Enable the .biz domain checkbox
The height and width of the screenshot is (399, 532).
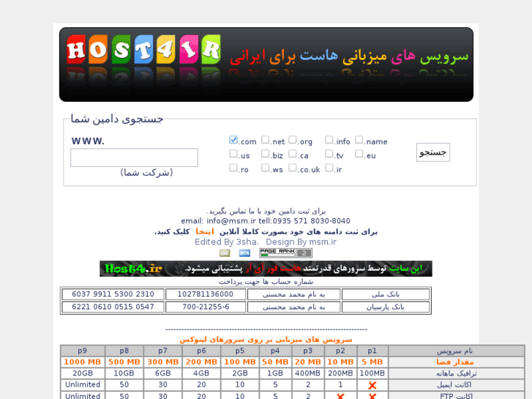(266, 154)
